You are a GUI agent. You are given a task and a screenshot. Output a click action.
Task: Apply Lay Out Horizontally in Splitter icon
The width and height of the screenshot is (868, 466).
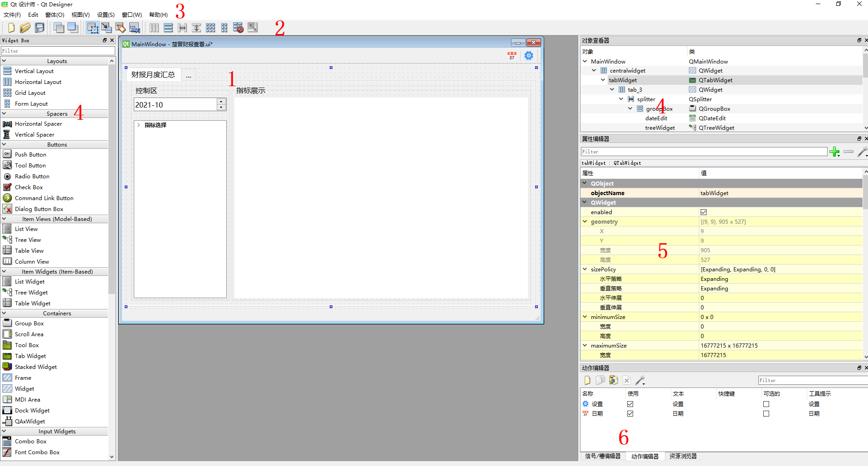tap(182, 28)
